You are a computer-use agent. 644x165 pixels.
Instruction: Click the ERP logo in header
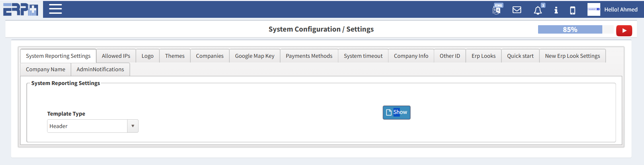[21, 9]
